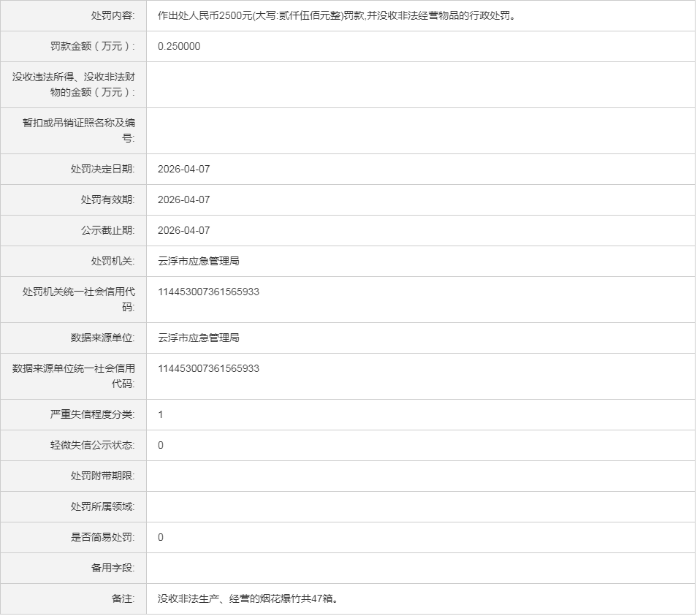Click the 没收违法所得 amount label cell
The width and height of the screenshot is (697, 616).
pyautogui.click(x=73, y=85)
